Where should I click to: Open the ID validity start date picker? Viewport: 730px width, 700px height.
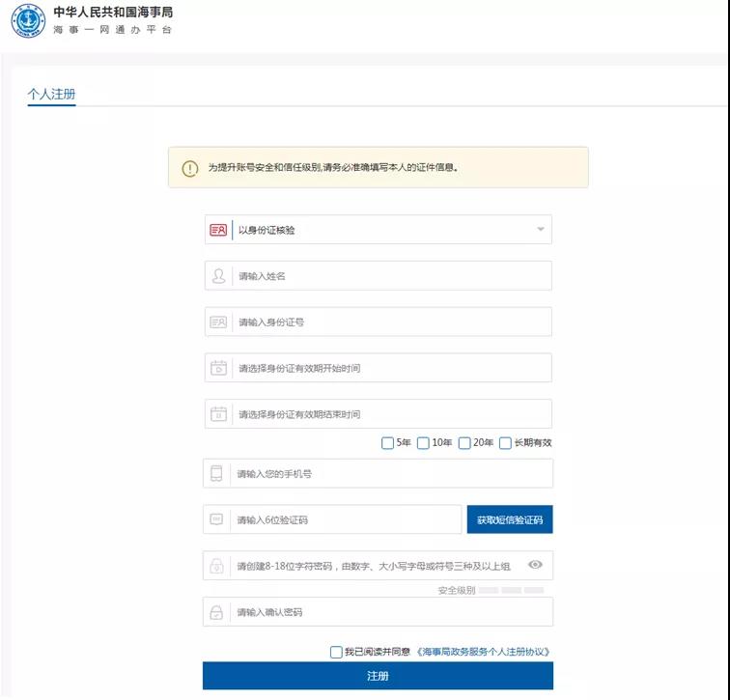click(x=379, y=368)
